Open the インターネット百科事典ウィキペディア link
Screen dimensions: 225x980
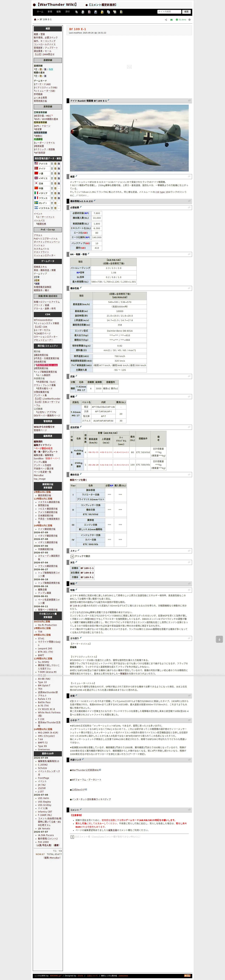pyautogui.click(x=91, y=799)
